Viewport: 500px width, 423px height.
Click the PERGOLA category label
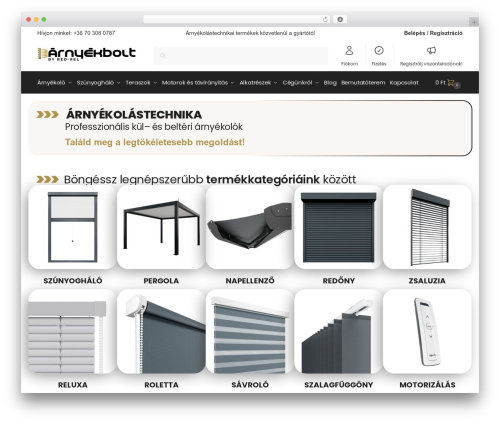[x=161, y=281]
